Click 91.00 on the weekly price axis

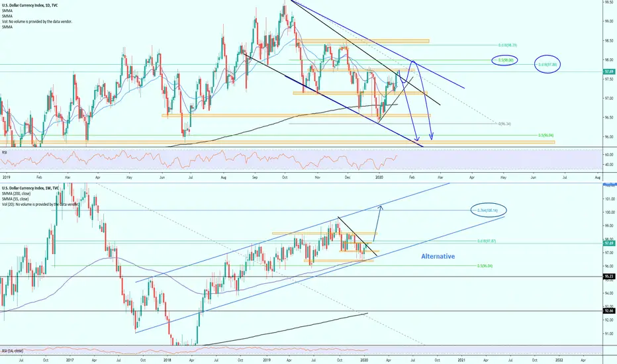(x=609, y=334)
